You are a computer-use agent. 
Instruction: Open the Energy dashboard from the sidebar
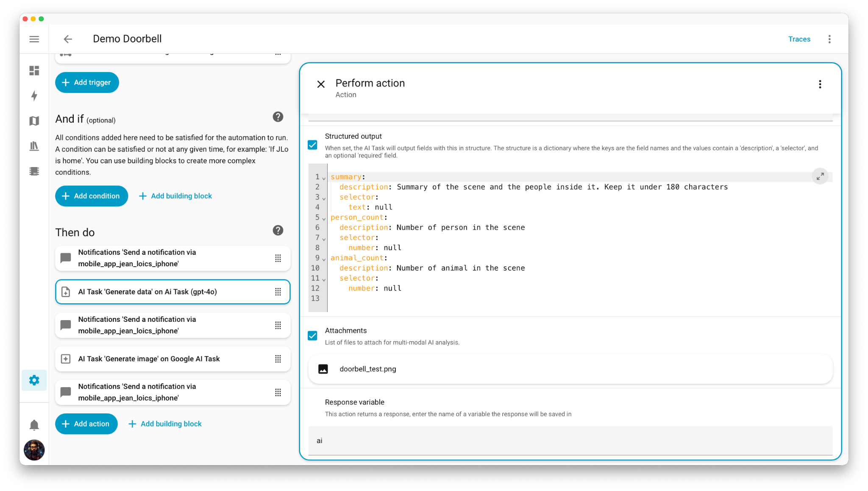pos(34,96)
